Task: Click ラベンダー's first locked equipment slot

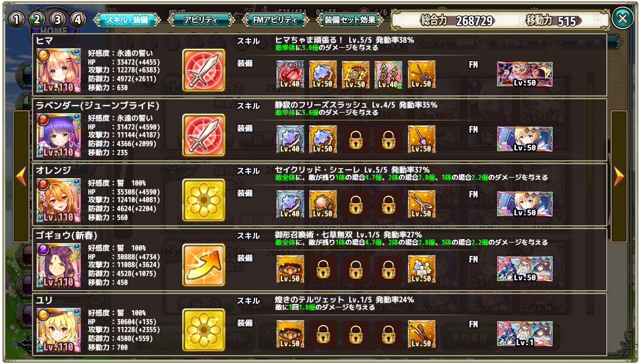Action: [x=356, y=139]
